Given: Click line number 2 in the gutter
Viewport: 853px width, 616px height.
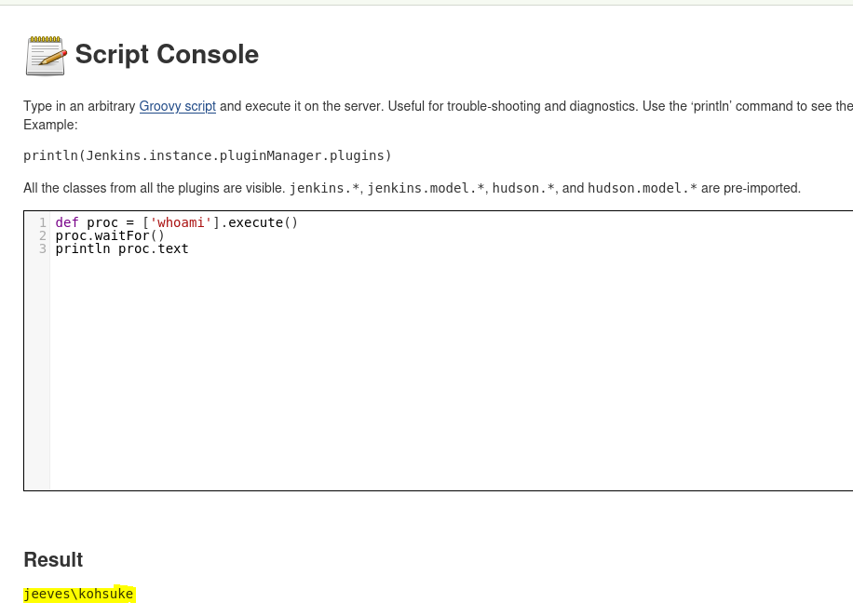Looking at the screenshot, I should point(43,235).
